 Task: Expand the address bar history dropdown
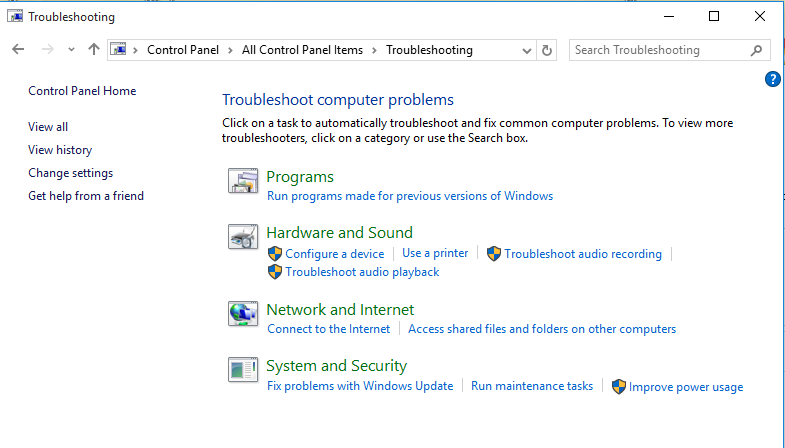coord(527,51)
